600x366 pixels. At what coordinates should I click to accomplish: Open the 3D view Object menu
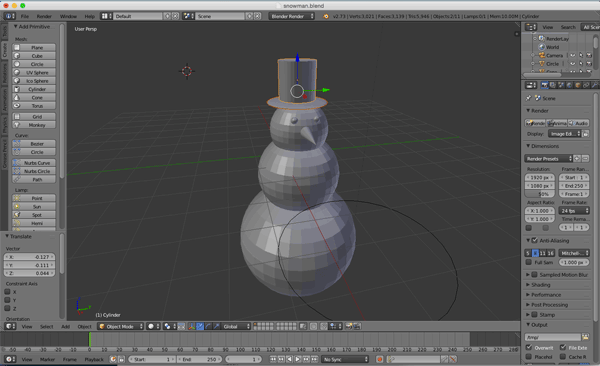(85, 327)
